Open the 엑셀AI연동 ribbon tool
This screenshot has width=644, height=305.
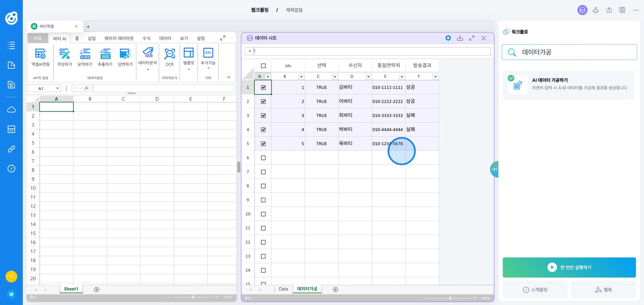point(40,57)
